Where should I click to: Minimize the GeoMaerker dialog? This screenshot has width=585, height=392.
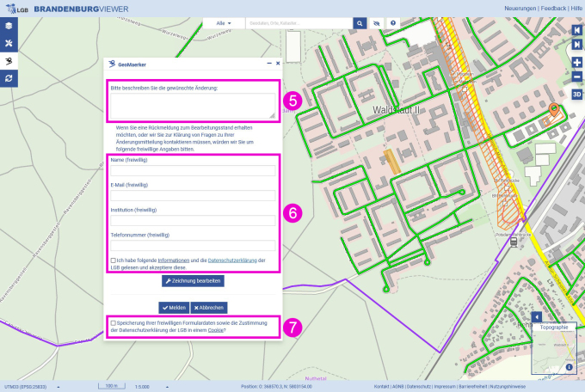click(269, 64)
